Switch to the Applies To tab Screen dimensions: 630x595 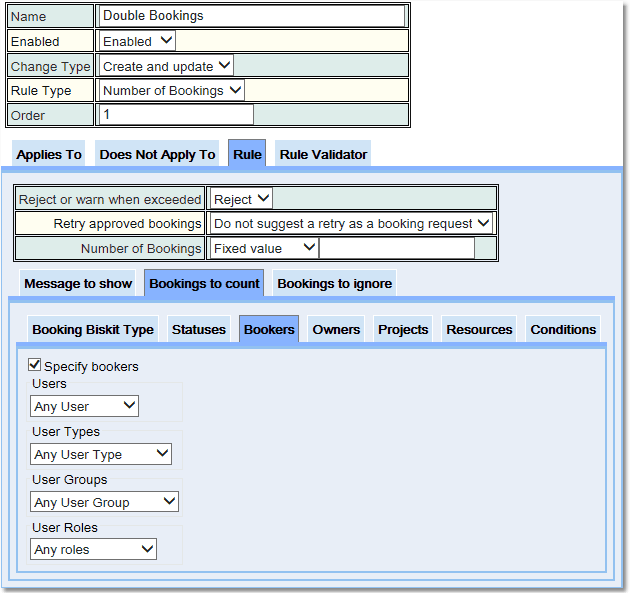click(x=49, y=155)
